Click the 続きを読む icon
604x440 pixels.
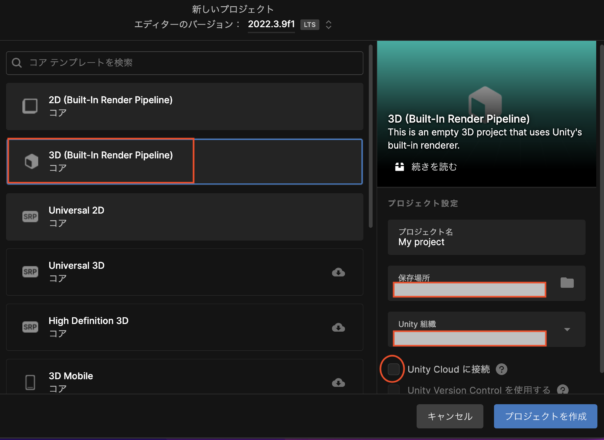click(x=399, y=167)
